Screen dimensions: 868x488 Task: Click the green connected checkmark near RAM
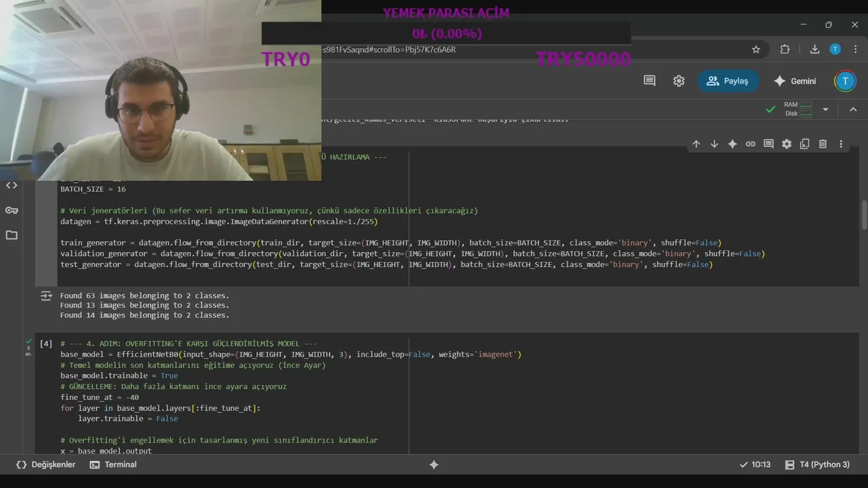770,109
